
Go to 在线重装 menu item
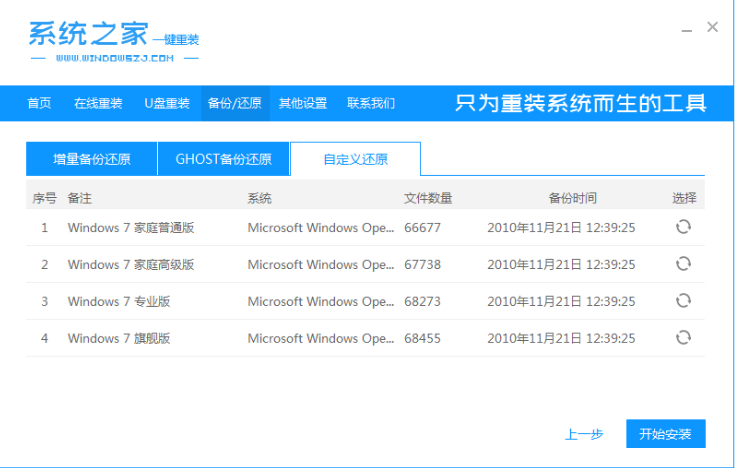point(98,103)
